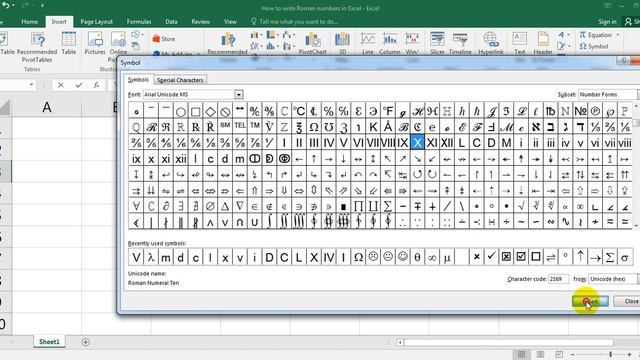This screenshot has height=360, width=640.
Task: Select the Symbols tab in dialog
Action: pyautogui.click(x=138, y=80)
